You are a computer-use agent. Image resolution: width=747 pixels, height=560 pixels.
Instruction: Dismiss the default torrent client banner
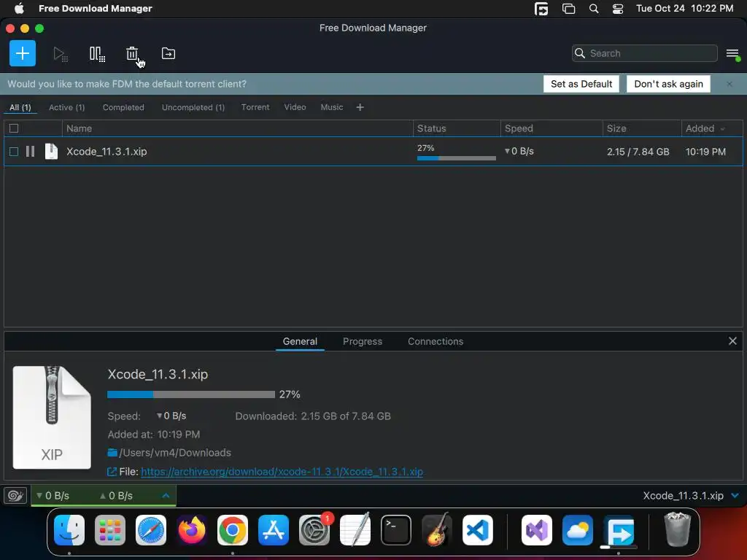point(729,84)
